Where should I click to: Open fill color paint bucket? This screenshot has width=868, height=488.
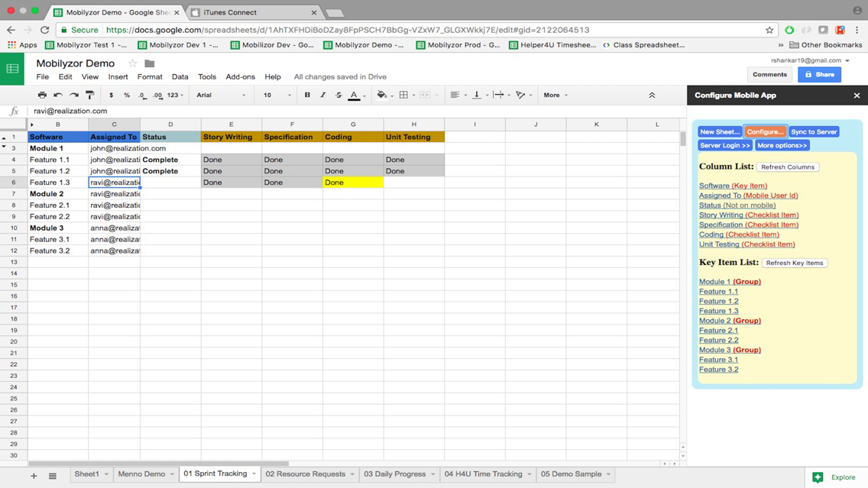(x=382, y=95)
